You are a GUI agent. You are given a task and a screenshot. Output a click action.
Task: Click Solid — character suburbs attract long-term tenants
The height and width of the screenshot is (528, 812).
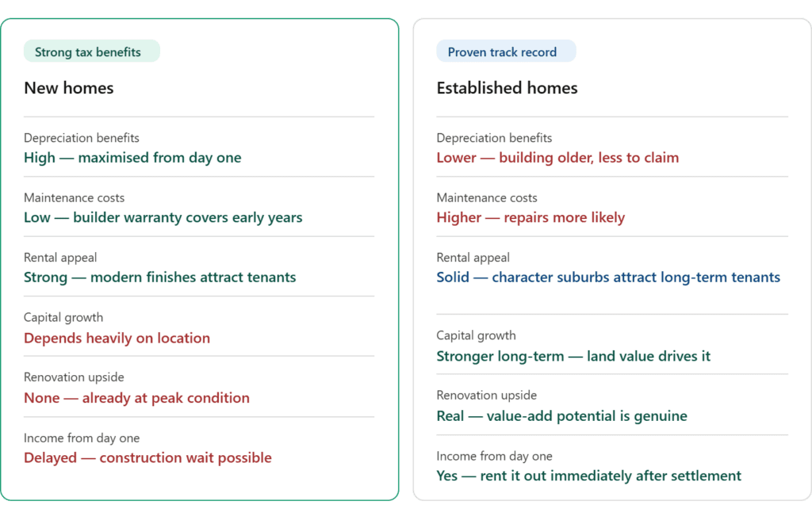pyautogui.click(x=608, y=277)
